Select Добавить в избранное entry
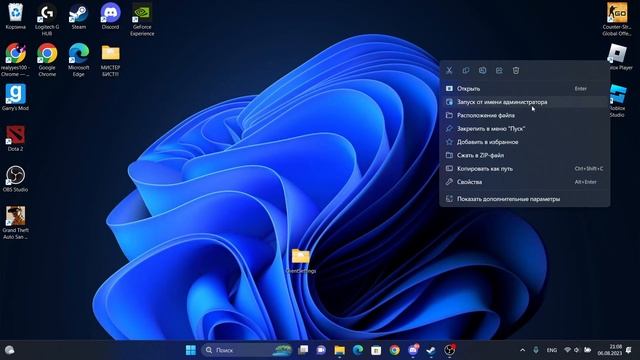Screen dimensions: 640x360 [524, 142]
